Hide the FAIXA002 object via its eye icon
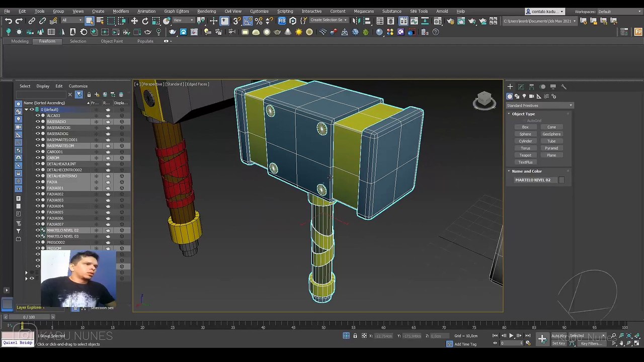The height and width of the screenshot is (362, 644). click(37, 194)
